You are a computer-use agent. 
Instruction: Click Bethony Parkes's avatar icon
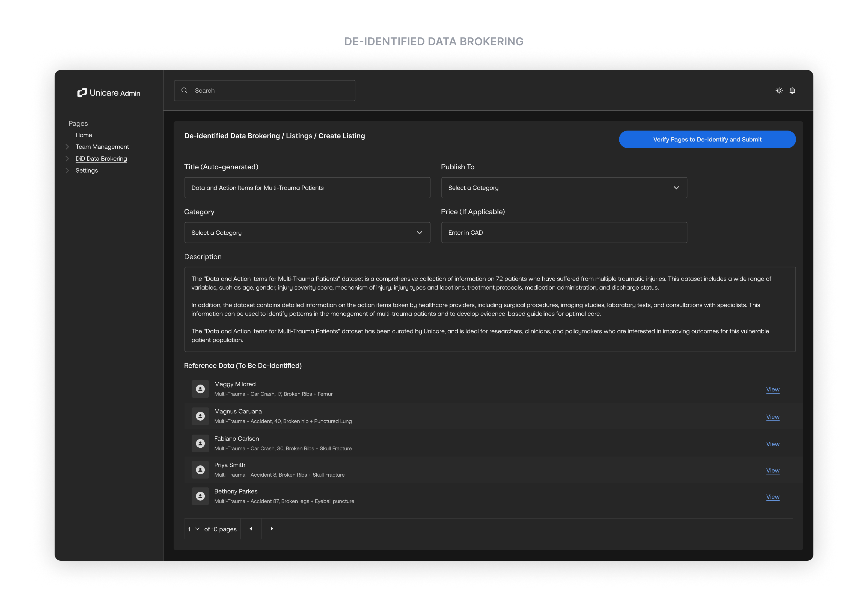coord(200,496)
